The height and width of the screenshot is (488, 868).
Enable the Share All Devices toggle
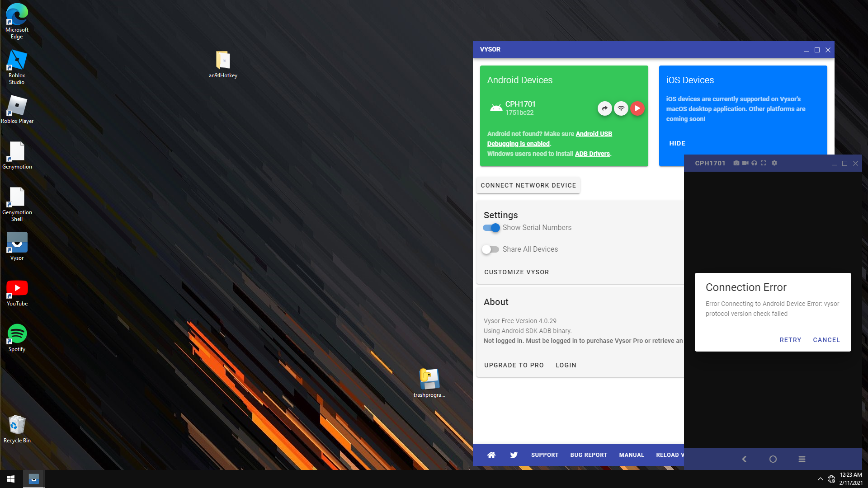(x=491, y=249)
